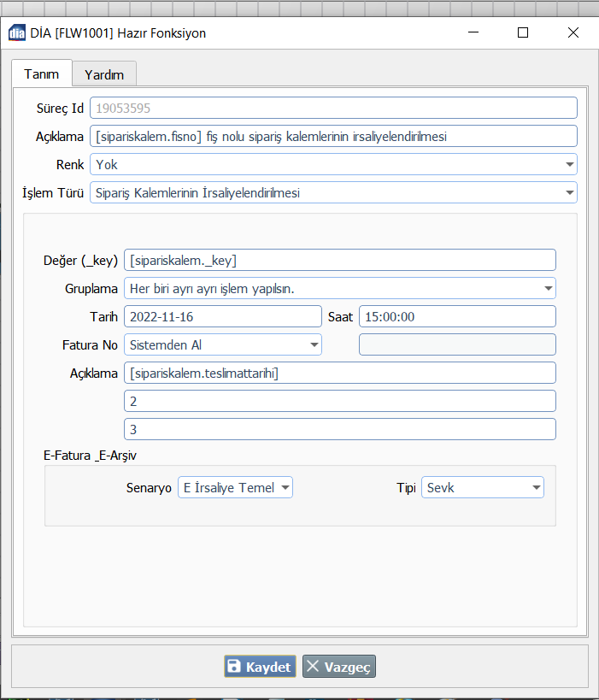This screenshot has height=700, width=599.
Task: Click the description field containing 3
Action: 339,429
